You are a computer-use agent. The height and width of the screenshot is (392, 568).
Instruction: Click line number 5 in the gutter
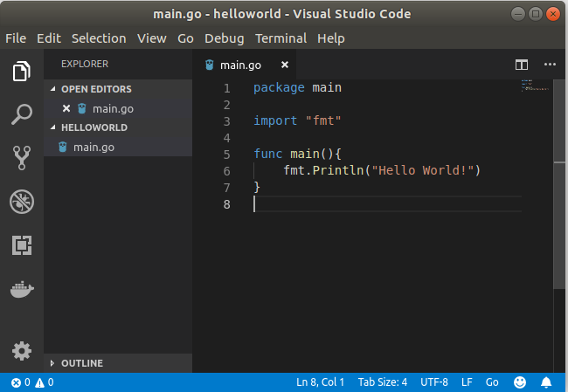[227, 155]
